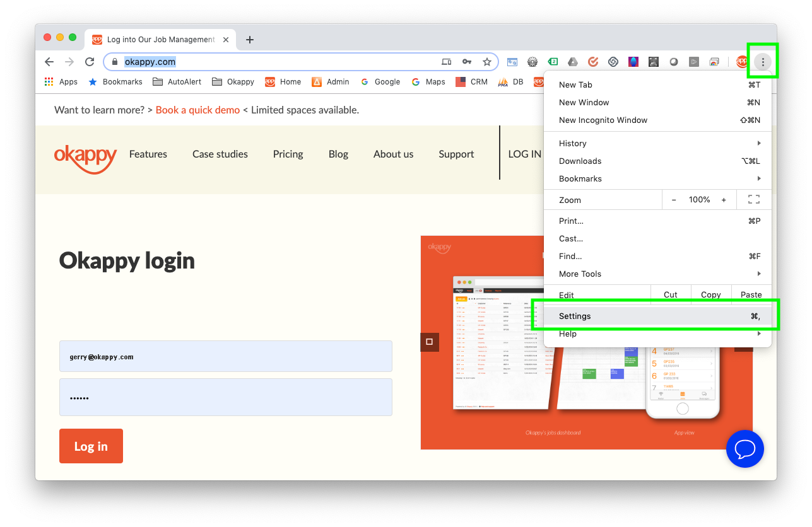Choose Print… in the Chrome menu
Screen dimensions: 812x527
tap(658, 221)
